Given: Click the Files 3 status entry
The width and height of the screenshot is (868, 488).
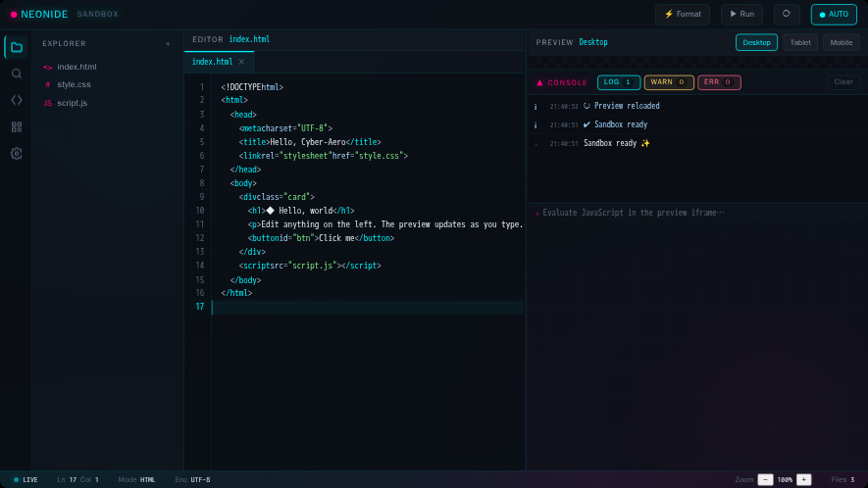Looking at the screenshot, I should [x=842, y=480].
